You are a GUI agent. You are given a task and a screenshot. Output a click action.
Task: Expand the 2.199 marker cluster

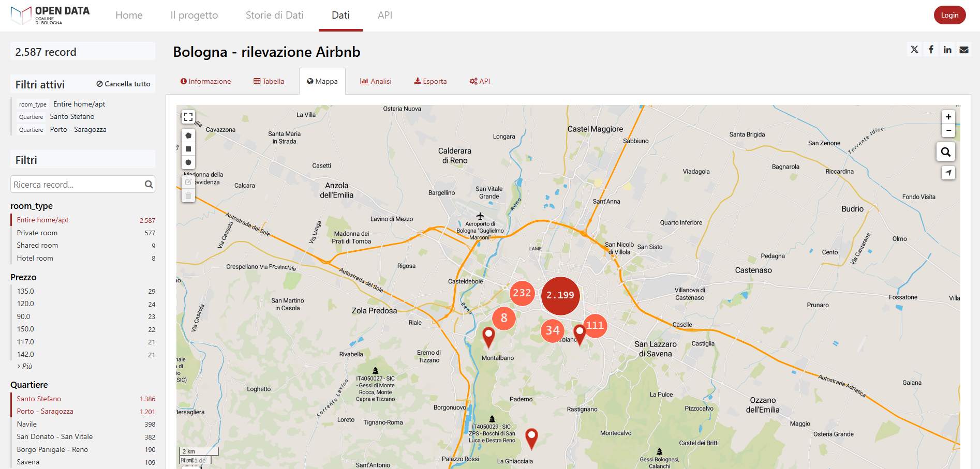[x=560, y=295]
